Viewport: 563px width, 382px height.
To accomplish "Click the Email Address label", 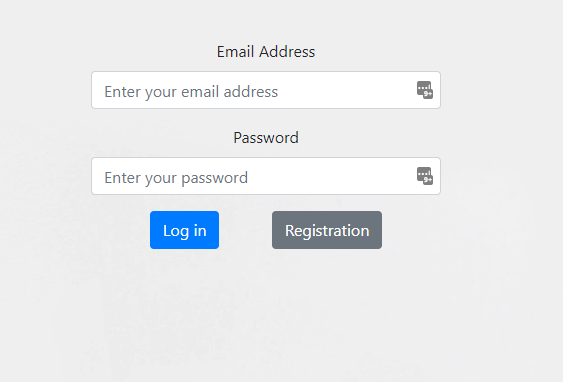I will [266, 52].
